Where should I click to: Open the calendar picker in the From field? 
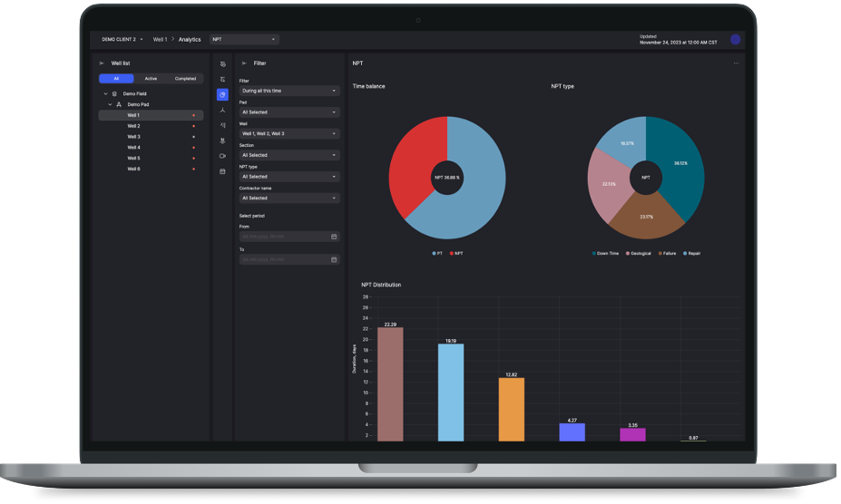click(x=334, y=237)
